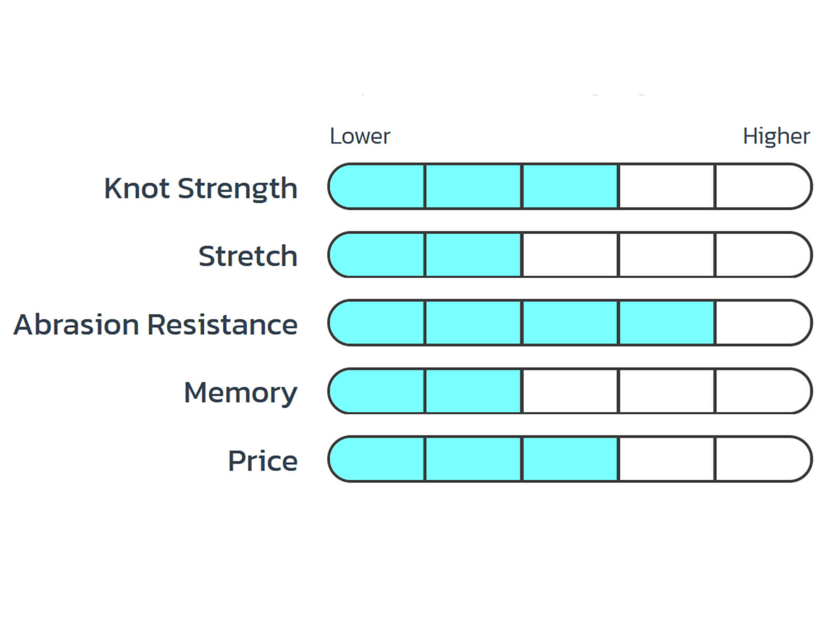Click second filled segment of Stretch bar
Screen dimensions: 840x630
pos(473,255)
